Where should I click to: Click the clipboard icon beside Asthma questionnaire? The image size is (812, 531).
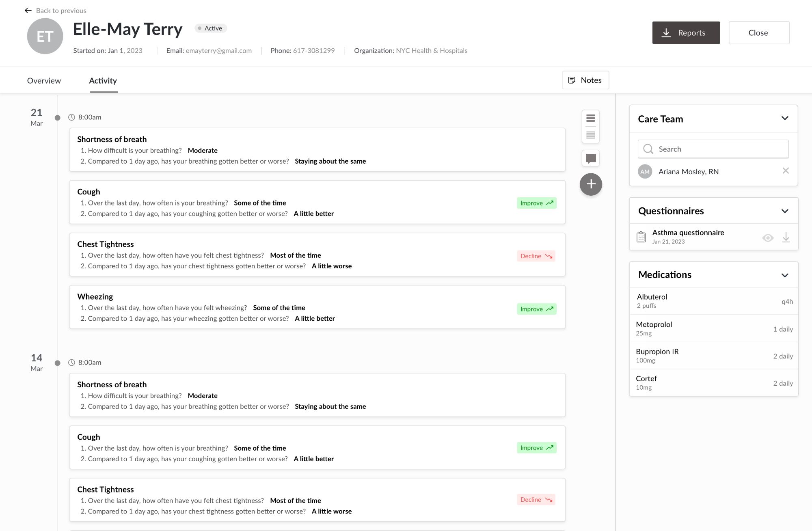641,236
